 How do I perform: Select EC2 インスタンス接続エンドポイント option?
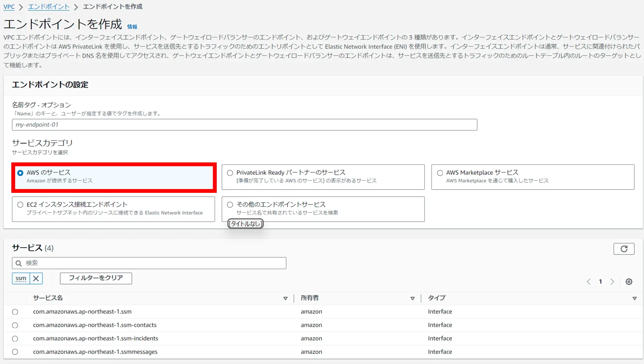[x=20, y=204]
